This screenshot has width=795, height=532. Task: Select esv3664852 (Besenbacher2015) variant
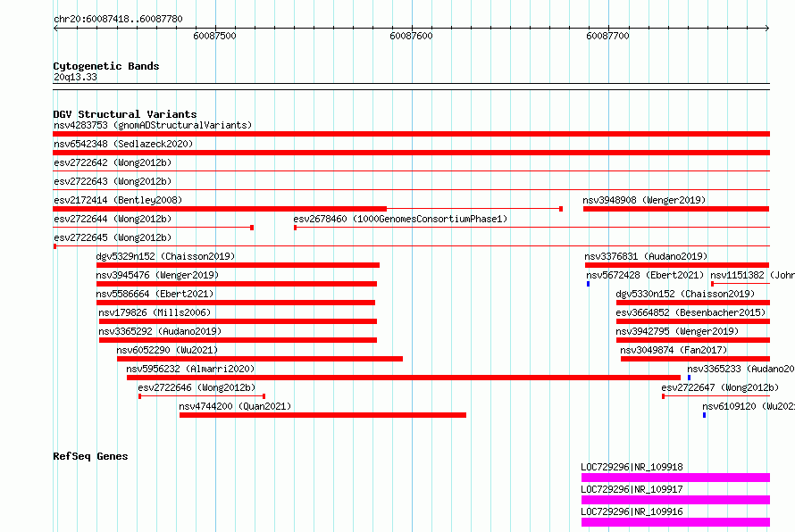(x=690, y=312)
